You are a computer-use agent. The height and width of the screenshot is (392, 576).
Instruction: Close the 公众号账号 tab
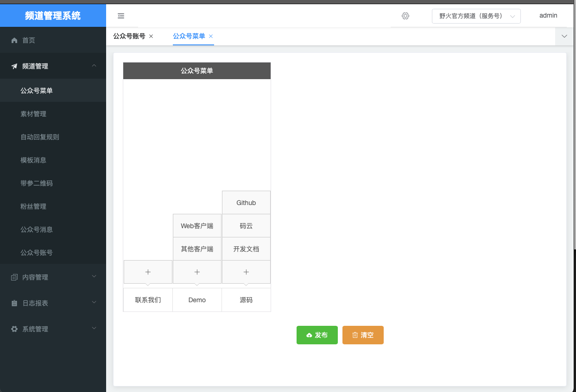tap(151, 36)
